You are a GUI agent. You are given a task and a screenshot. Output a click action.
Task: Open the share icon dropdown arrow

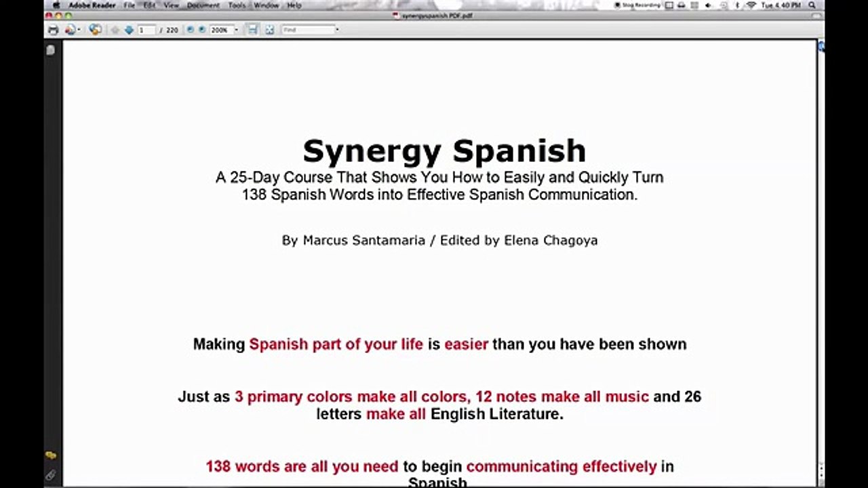(79, 30)
